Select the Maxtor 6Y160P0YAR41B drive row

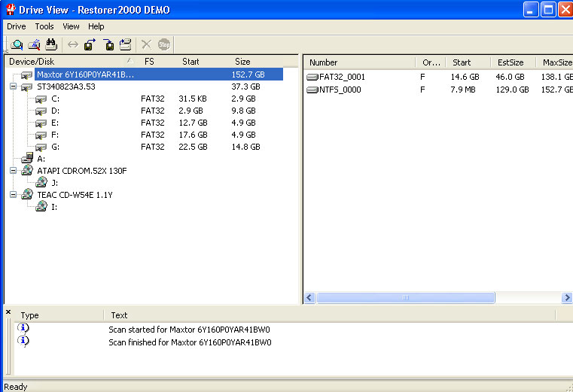(x=159, y=74)
